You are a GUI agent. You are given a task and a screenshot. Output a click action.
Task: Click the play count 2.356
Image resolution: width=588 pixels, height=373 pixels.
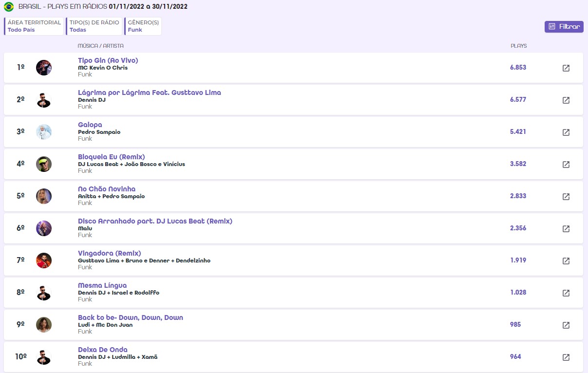(518, 228)
